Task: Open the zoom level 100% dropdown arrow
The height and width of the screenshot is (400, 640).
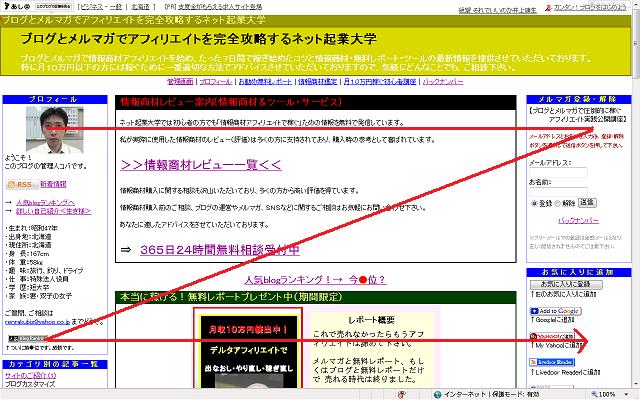Action: tap(627, 394)
